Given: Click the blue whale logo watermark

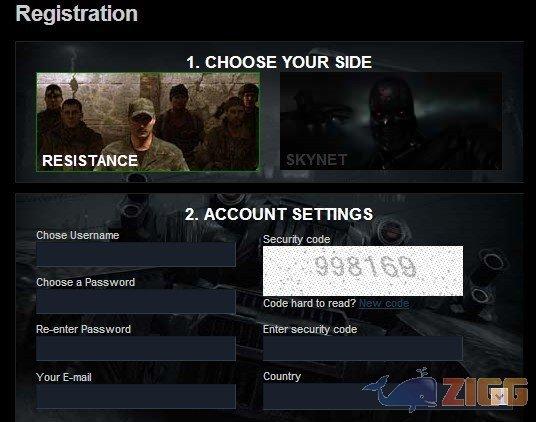Looking at the screenshot, I should pos(400,390).
